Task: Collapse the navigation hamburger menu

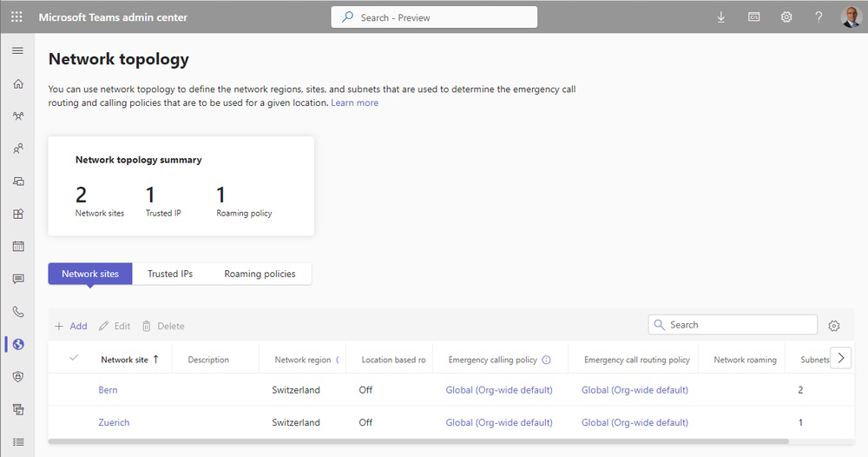Action: 17,51
